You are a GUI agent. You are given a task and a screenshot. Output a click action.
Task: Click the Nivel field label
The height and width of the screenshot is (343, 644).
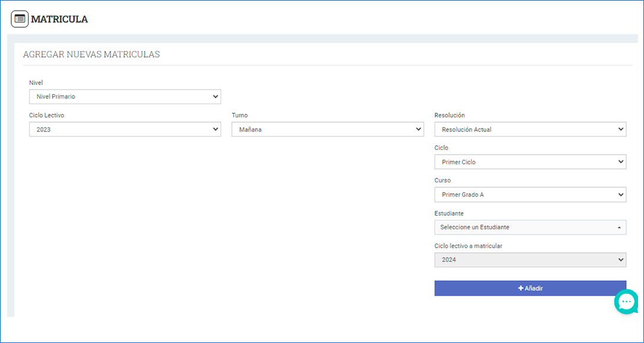click(36, 83)
